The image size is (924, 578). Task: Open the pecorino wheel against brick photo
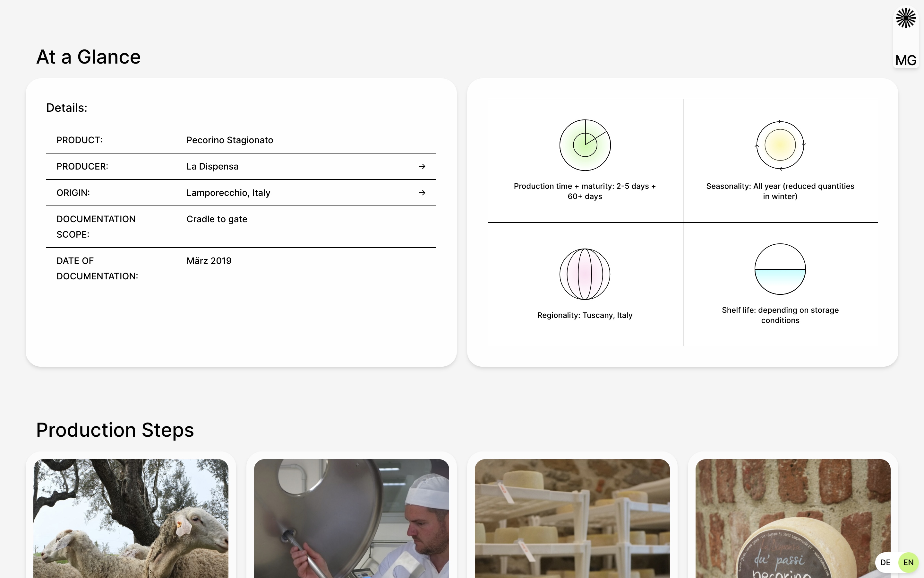(793, 518)
